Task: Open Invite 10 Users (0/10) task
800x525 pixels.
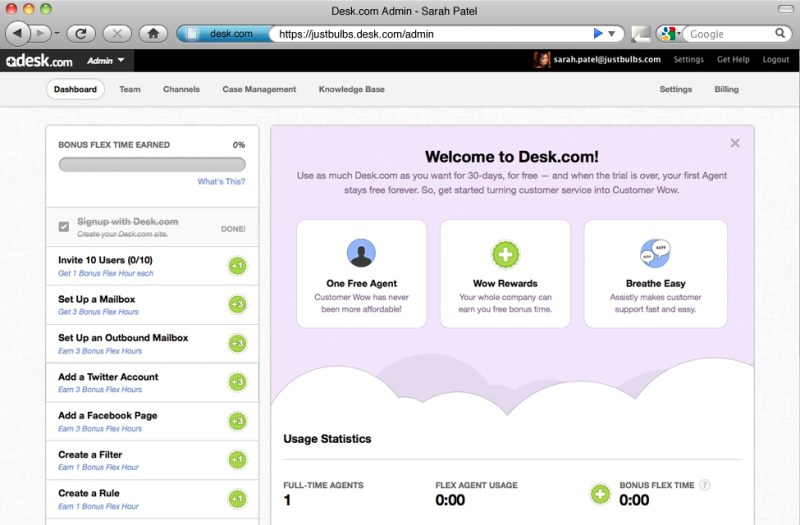Action: (152, 266)
